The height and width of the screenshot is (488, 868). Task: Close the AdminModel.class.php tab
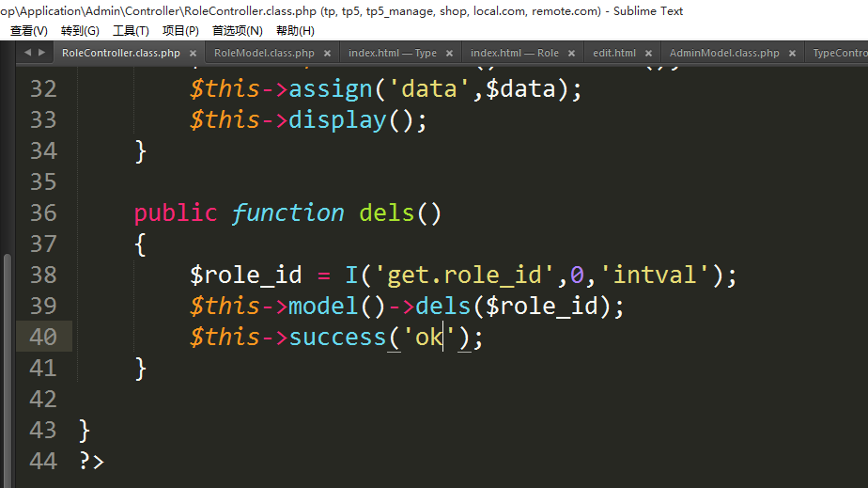tap(792, 54)
